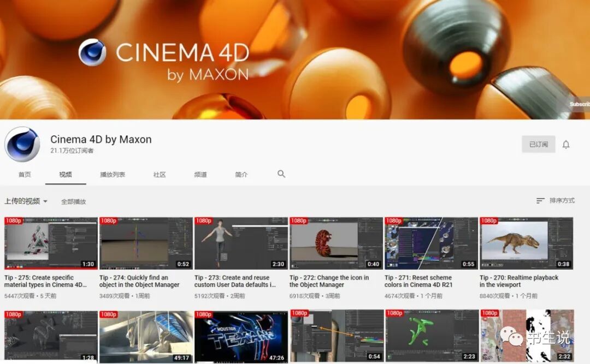Click the 1080p badge on Tip 275 thumbnail
The width and height of the screenshot is (590, 364).
[x=13, y=221]
